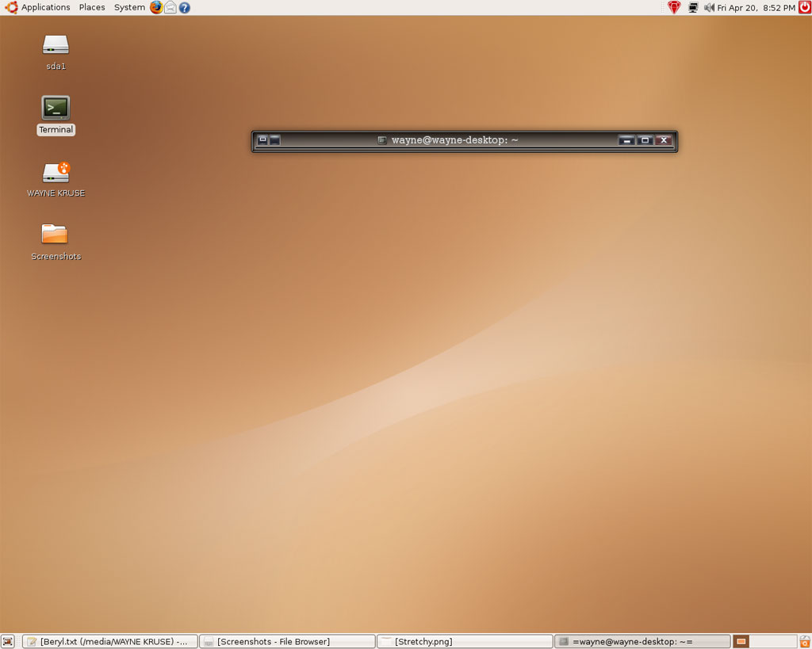This screenshot has height=649, width=812.
Task: Switch to Beryl.txt taskbar window
Action: (109, 642)
